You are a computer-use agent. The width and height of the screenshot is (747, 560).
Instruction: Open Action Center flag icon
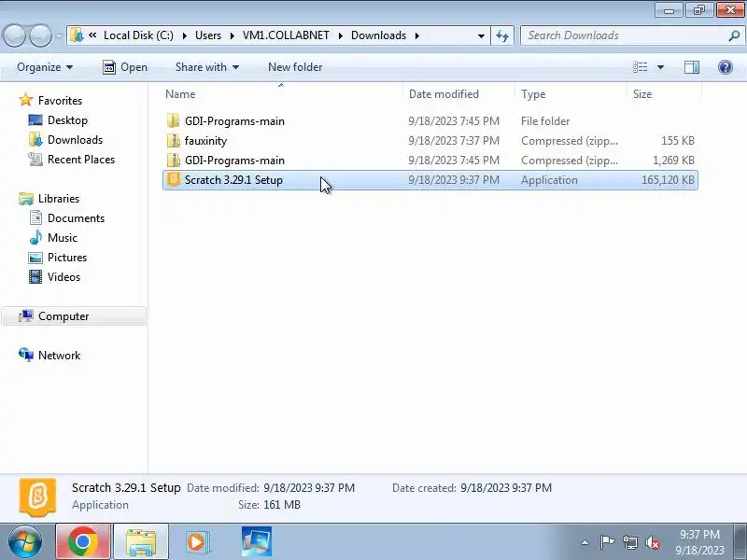(x=607, y=542)
